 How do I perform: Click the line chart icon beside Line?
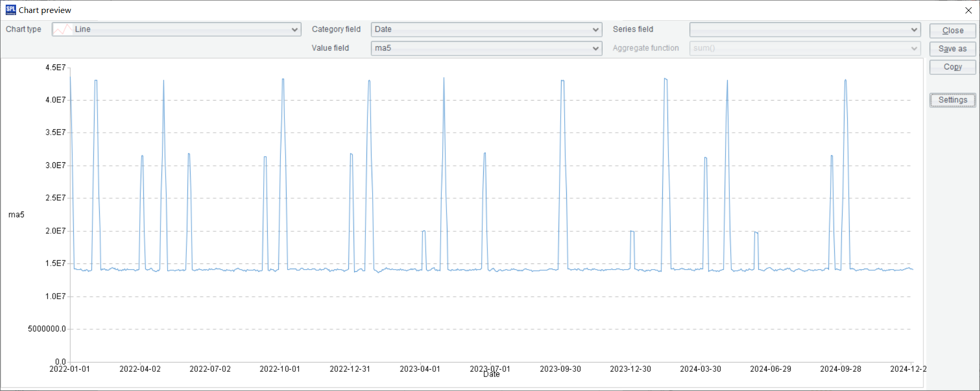pyautogui.click(x=63, y=30)
